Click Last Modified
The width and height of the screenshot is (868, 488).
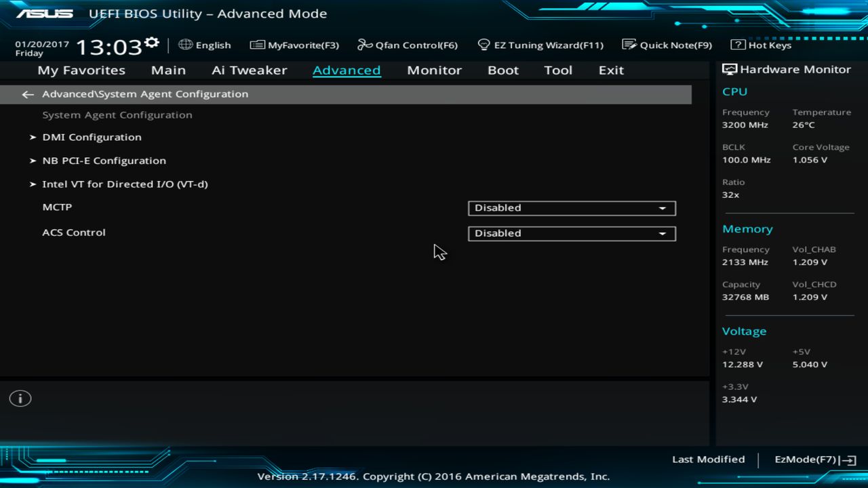click(x=708, y=459)
